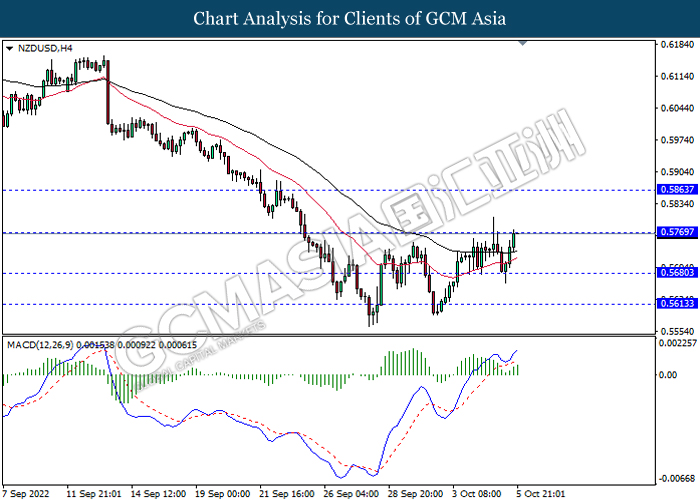This screenshot has width=700, height=500.
Task: Click the 0.58340 price axis value
Action: [677, 204]
